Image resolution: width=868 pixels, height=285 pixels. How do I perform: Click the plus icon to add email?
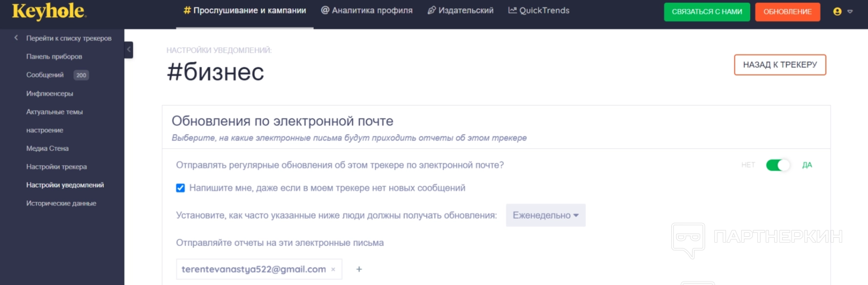359,269
